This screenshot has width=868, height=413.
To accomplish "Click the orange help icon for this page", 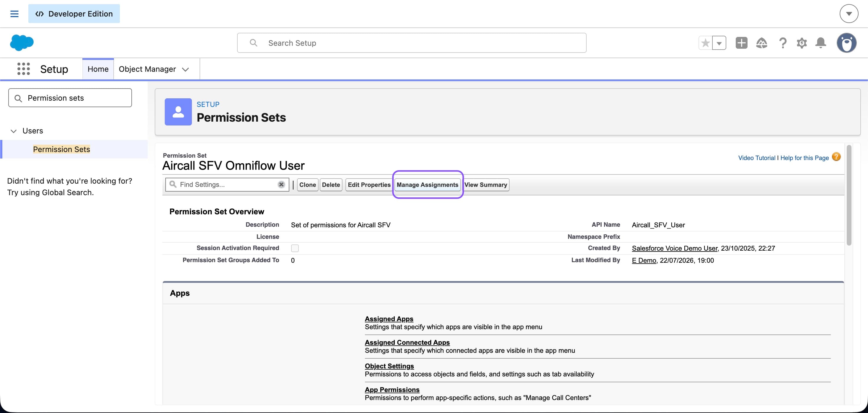I will (x=836, y=157).
